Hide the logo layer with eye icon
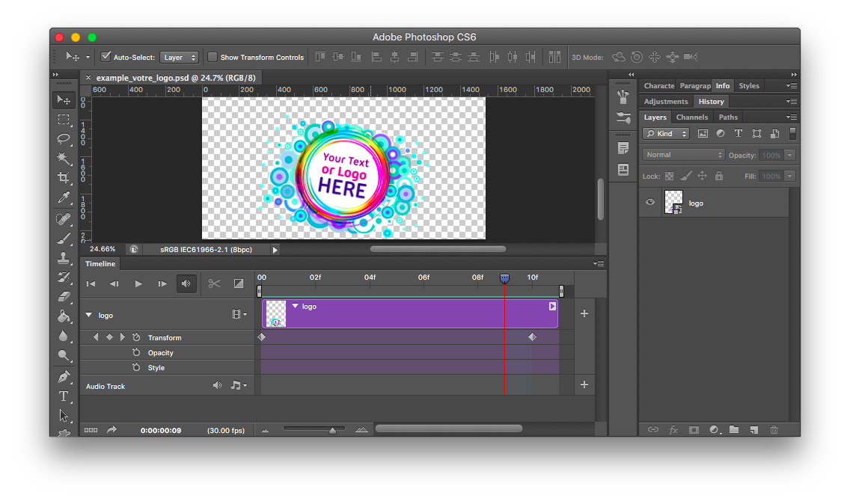This screenshot has height=504, width=850. (650, 203)
